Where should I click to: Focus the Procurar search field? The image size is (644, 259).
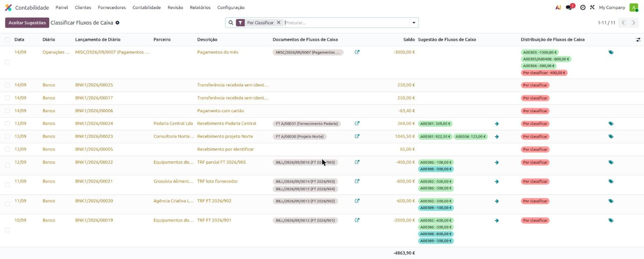point(346,23)
